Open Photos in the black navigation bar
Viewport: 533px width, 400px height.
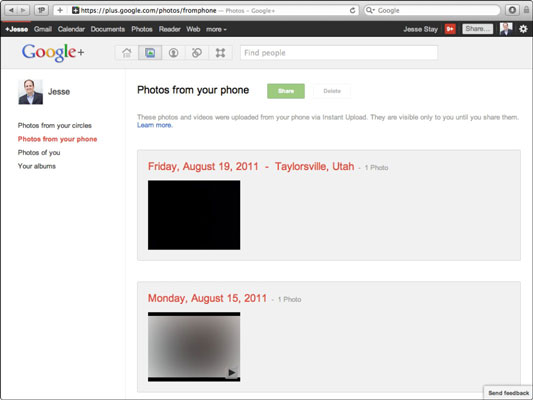pos(142,29)
